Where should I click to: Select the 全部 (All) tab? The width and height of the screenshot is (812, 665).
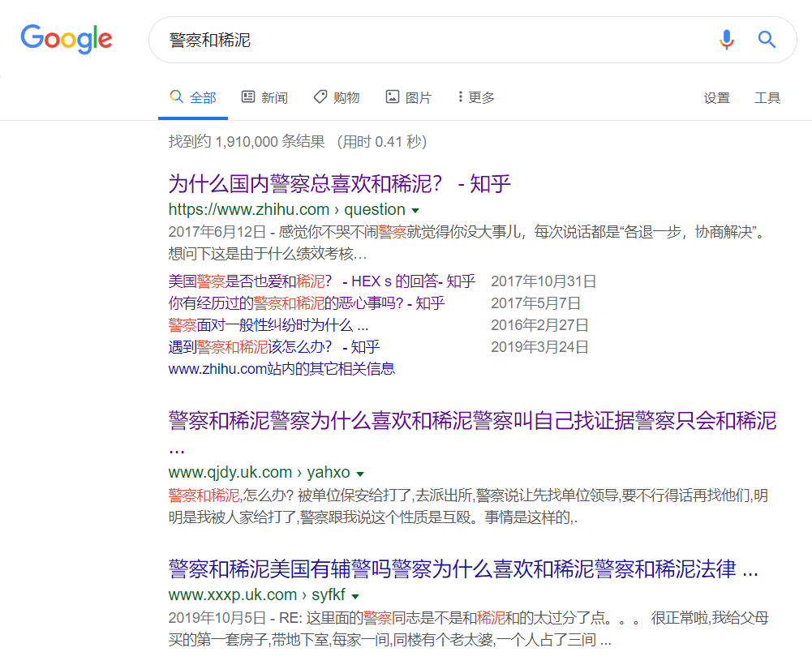pyautogui.click(x=193, y=97)
